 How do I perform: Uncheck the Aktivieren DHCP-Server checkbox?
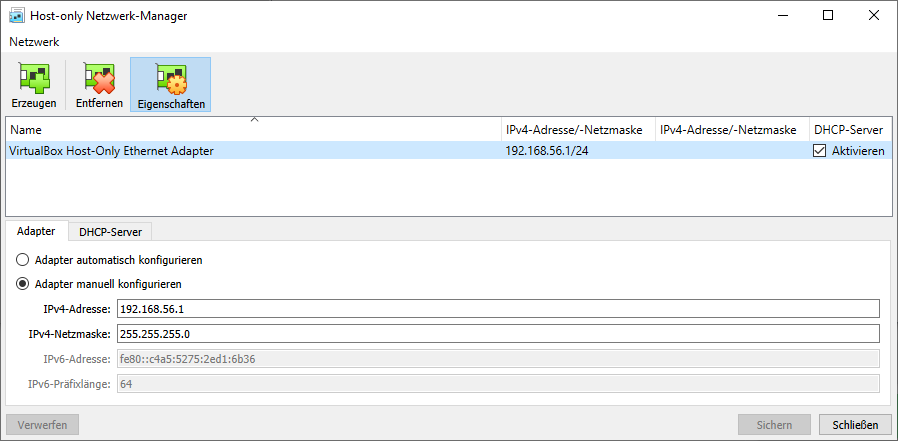click(x=820, y=151)
